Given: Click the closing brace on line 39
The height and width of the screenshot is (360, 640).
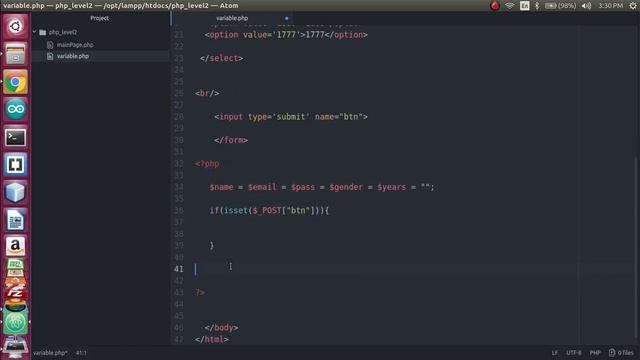Looking at the screenshot, I should 211,246.
